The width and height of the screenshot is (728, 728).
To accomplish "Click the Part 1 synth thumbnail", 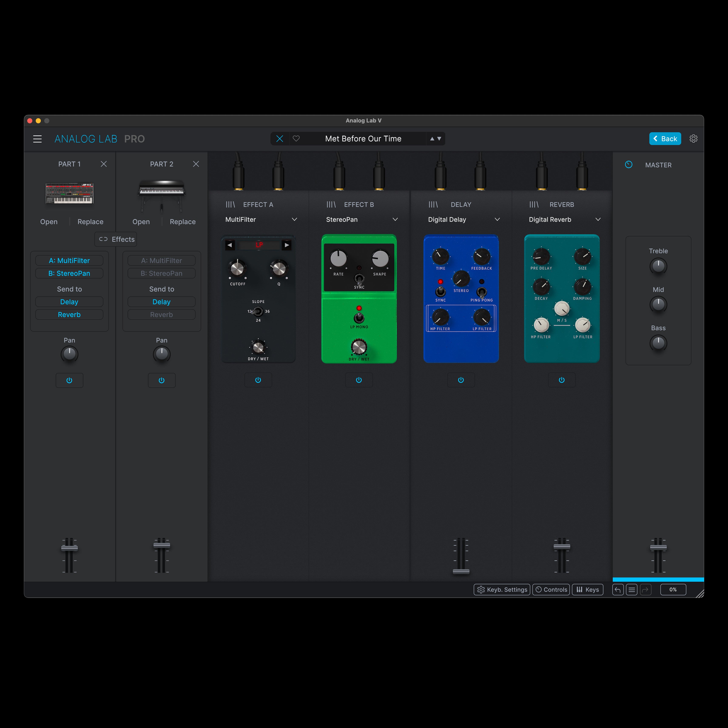I will click(69, 193).
